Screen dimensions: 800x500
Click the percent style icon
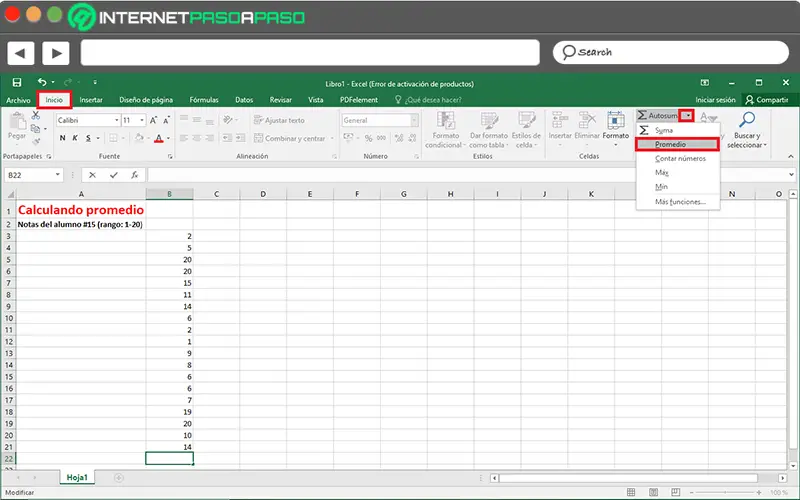coord(368,138)
